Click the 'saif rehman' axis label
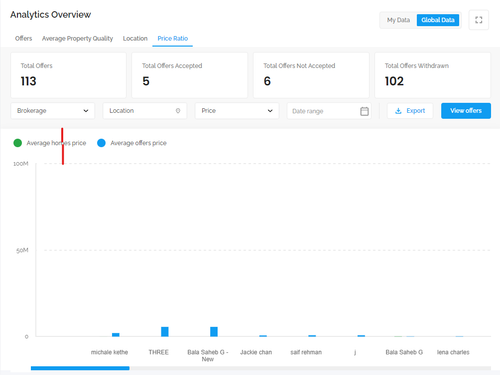The height and width of the screenshot is (375, 500). pyautogui.click(x=306, y=352)
